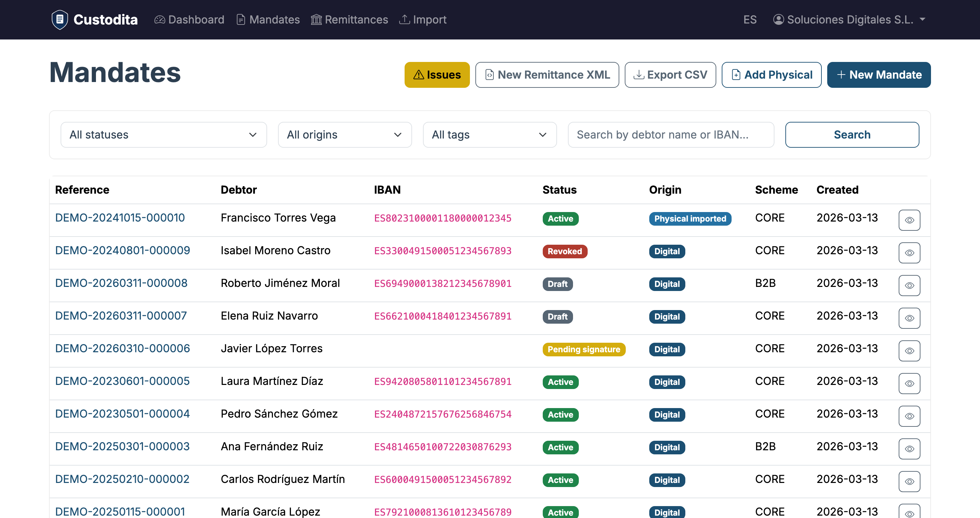The image size is (980, 518).
Task: Open the All tags selector
Action: click(x=490, y=135)
